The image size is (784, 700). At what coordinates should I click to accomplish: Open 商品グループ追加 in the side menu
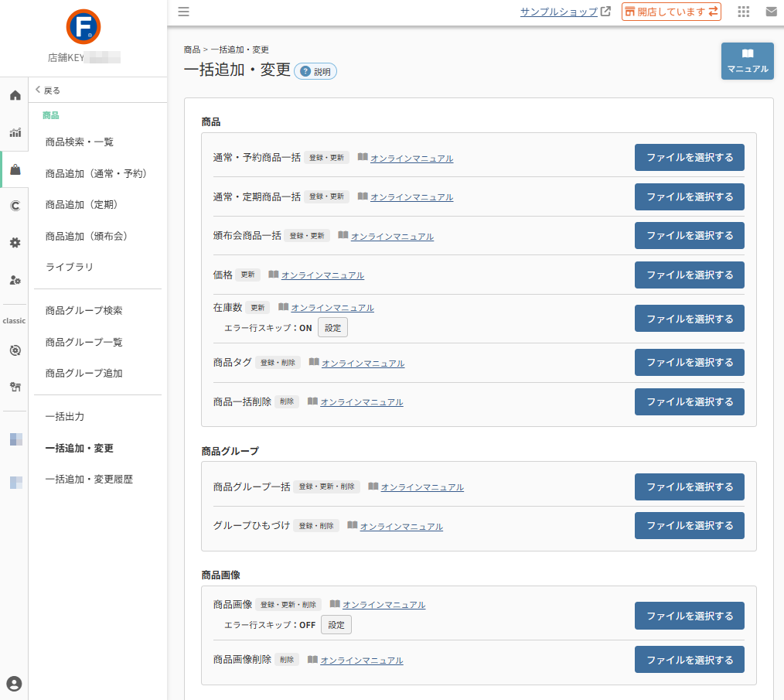[84, 374]
